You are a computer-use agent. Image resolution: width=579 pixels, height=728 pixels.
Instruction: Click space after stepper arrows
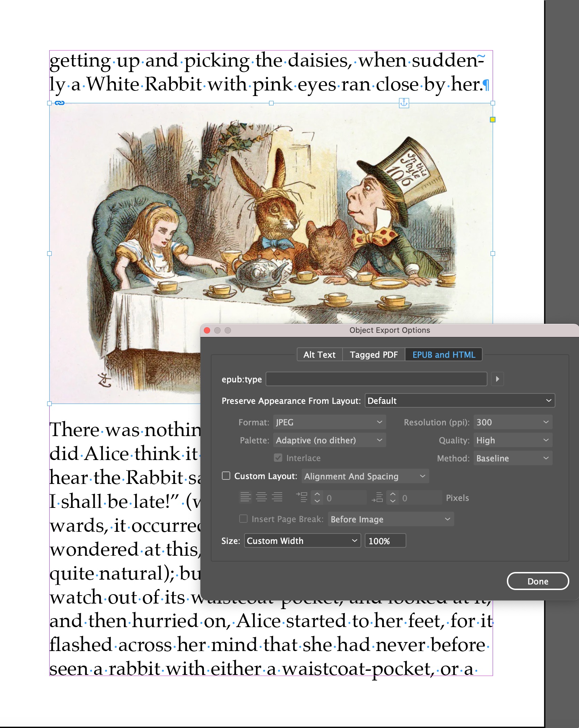[393, 497]
